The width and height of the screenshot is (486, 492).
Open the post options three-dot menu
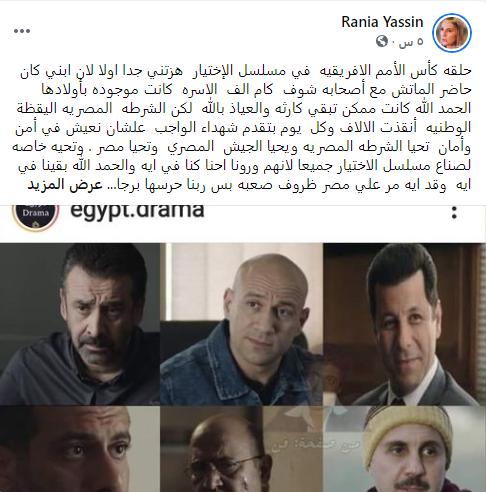coord(22,31)
